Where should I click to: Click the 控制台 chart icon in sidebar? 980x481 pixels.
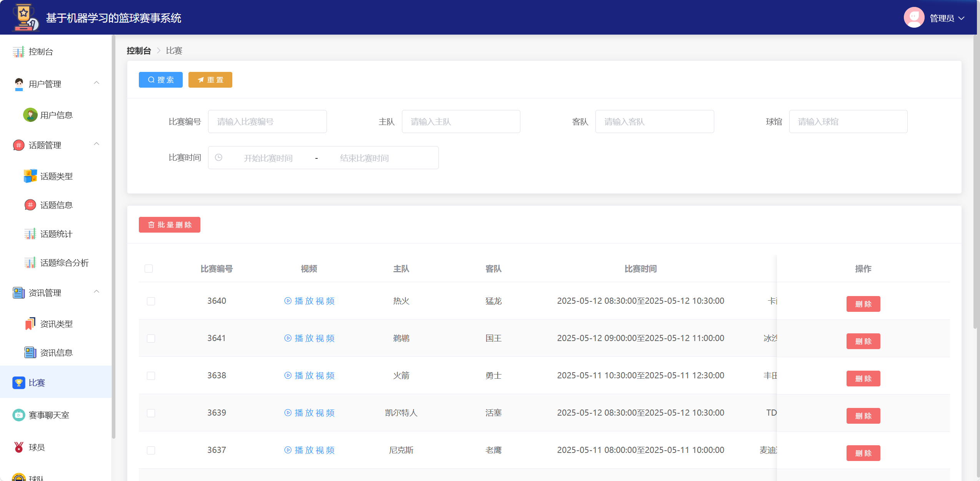[18, 52]
